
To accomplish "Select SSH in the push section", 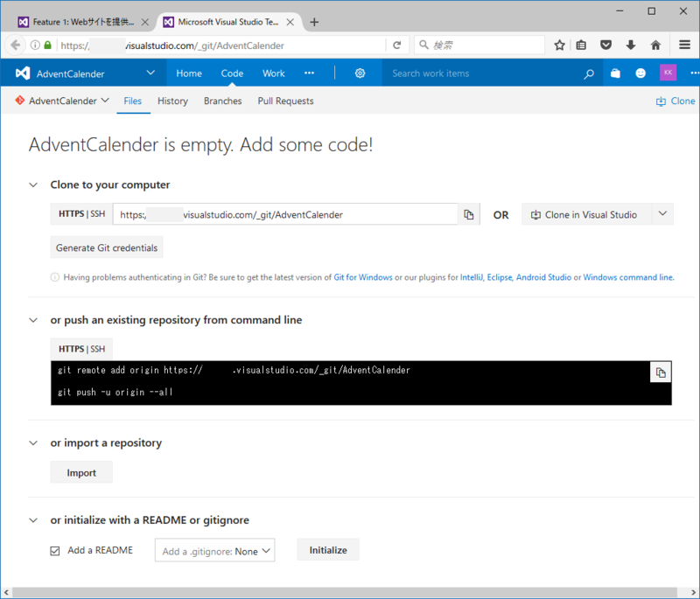I will [98, 349].
